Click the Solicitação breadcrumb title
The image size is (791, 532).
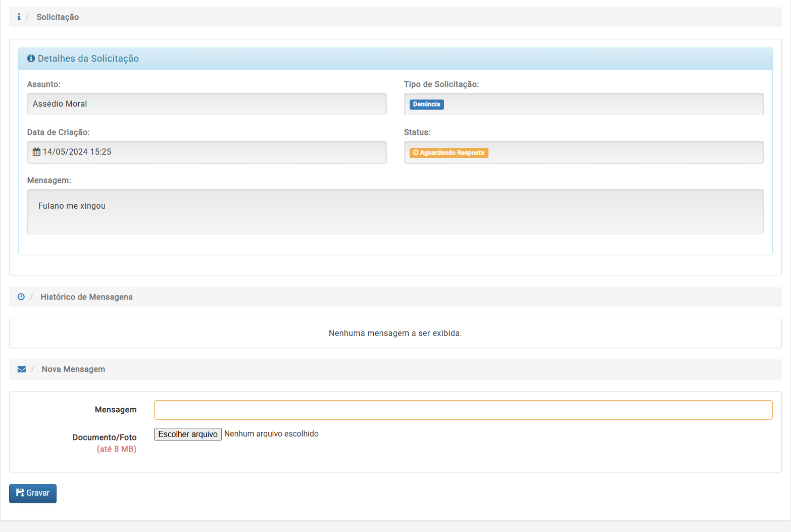pos(58,17)
